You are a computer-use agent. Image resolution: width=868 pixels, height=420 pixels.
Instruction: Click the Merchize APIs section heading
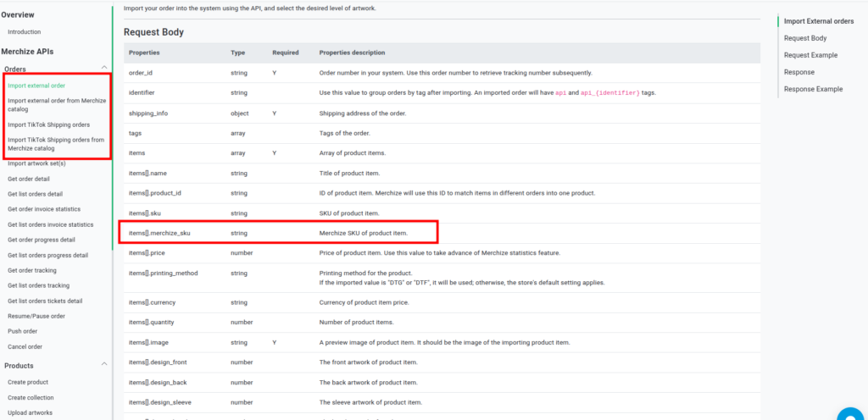[x=27, y=52]
